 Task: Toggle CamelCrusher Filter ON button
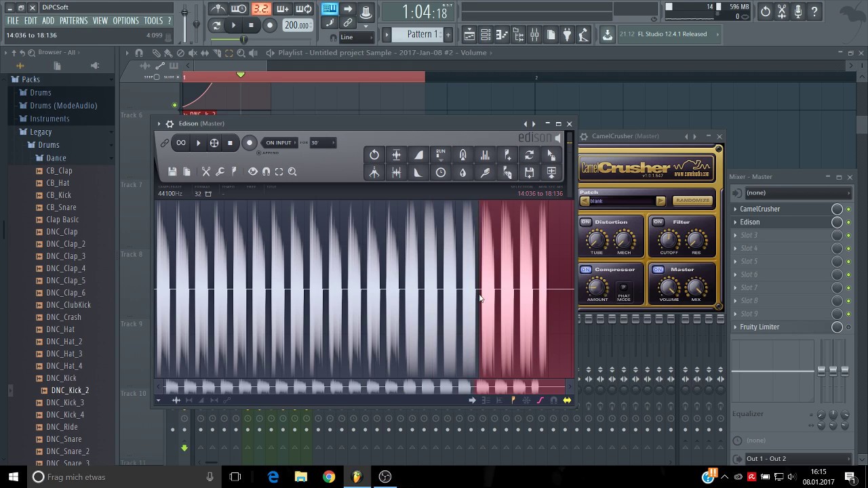coord(658,222)
